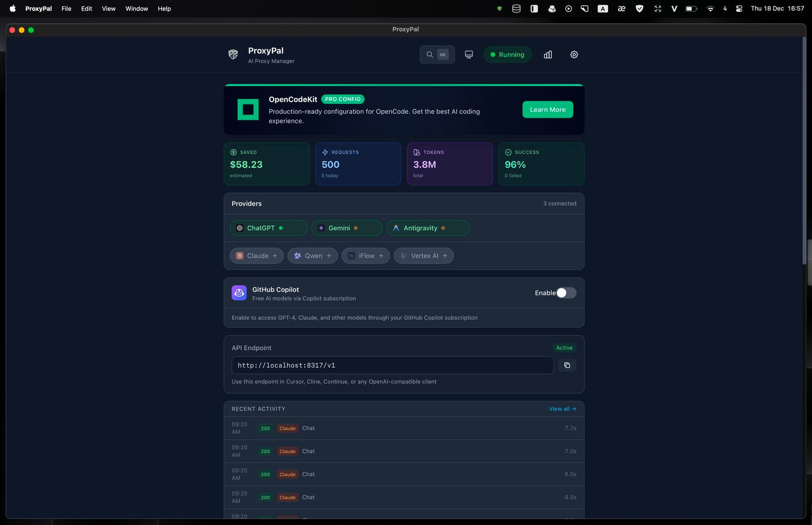The width and height of the screenshot is (812, 525).
Task: Click the green OpenCodeKit square logo
Action: click(x=248, y=110)
